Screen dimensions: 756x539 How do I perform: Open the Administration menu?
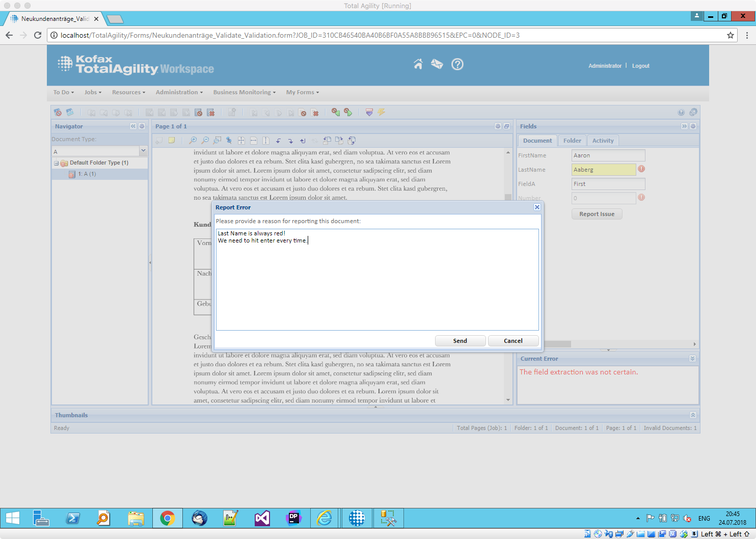(179, 92)
